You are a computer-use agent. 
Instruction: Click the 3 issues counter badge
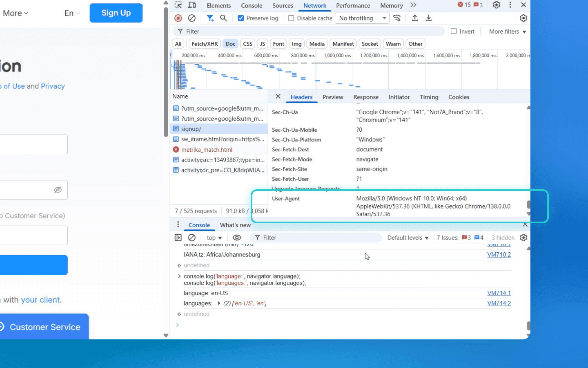(478, 5)
